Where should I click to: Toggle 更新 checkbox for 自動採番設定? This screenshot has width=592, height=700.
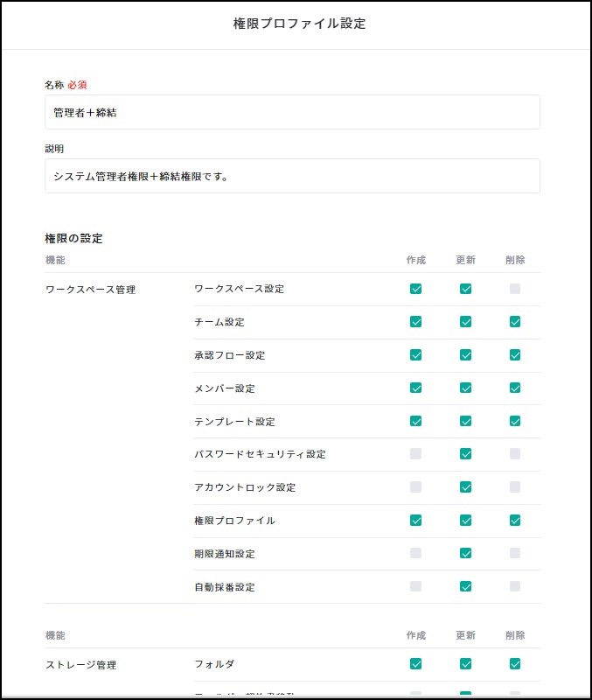(x=465, y=586)
